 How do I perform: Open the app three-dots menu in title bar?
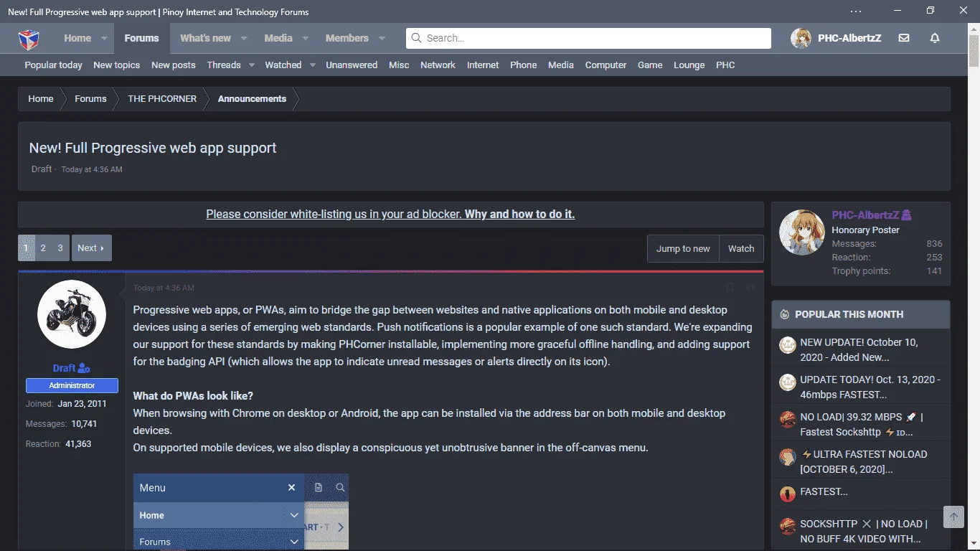856,11
